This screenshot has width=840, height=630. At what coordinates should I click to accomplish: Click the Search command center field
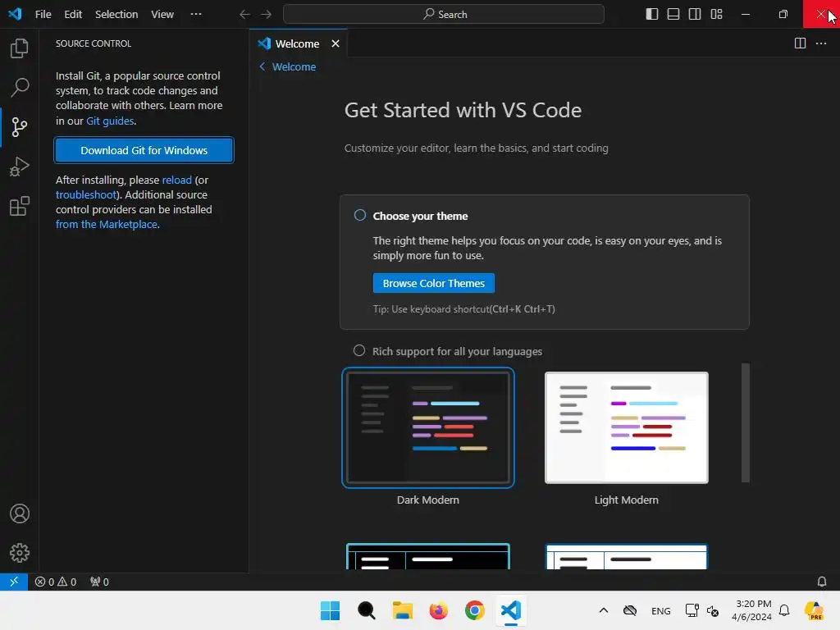444,15
